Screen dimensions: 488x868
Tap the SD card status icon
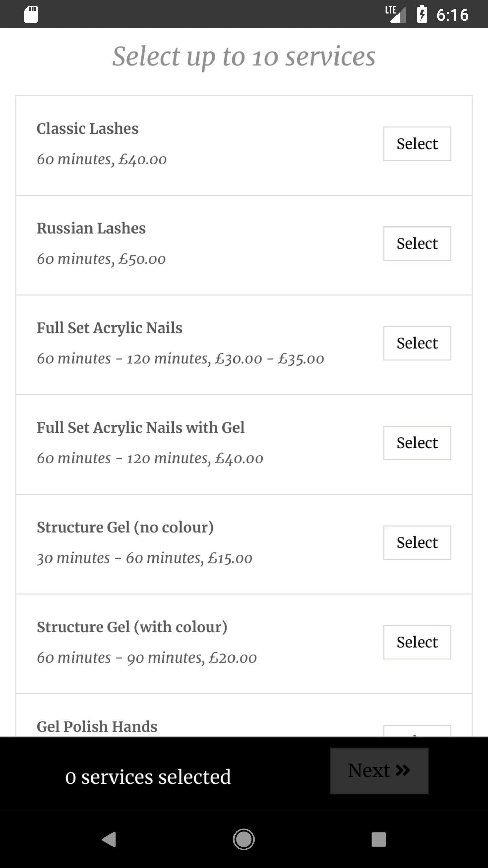(x=31, y=15)
